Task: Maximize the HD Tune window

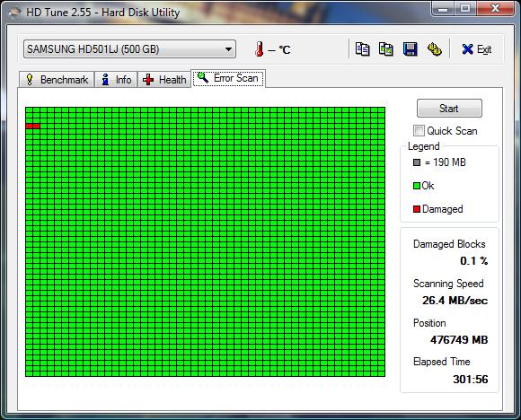Action: click(x=465, y=9)
